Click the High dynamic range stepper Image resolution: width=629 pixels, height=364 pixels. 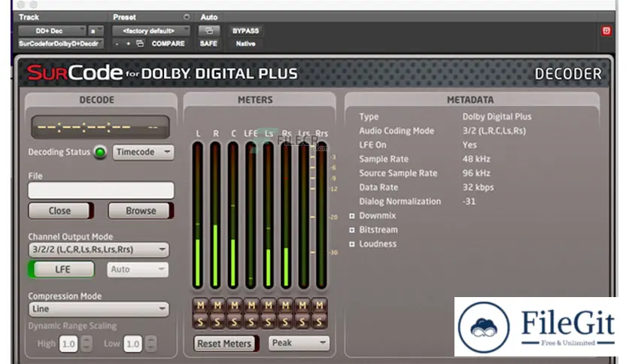(x=87, y=344)
